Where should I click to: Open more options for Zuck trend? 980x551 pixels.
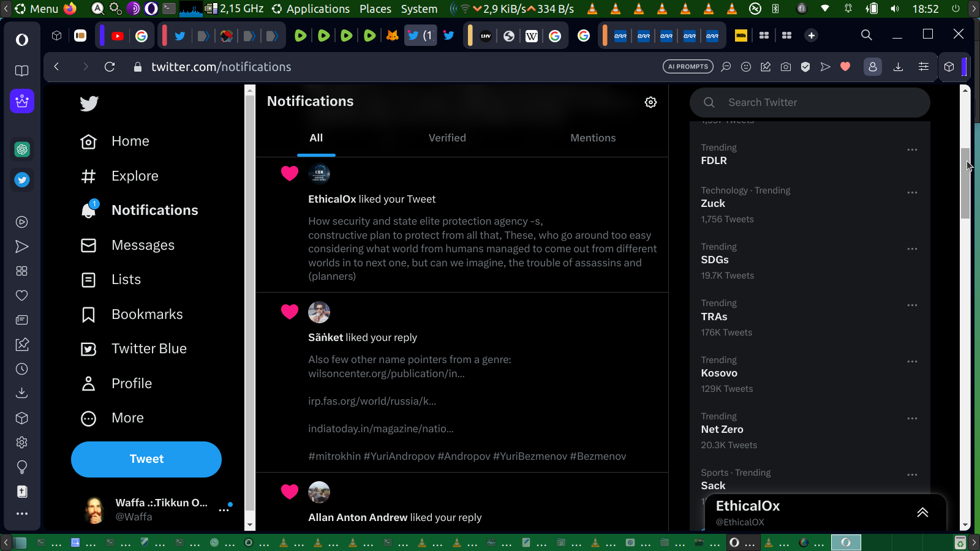pos(912,193)
